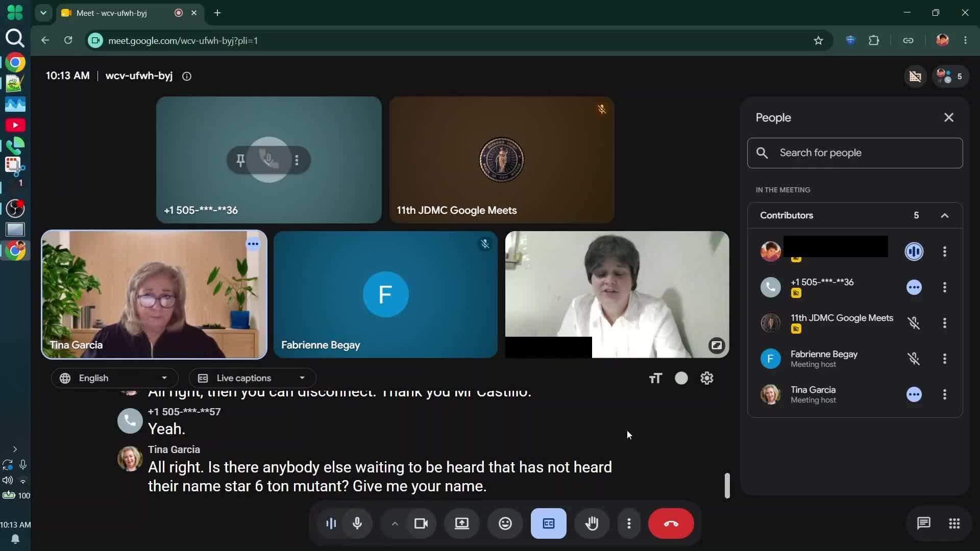Image resolution: width=980 pixels, height=551 pixels.
Task: Open Live captions dropdown
Action: (252, 378)
